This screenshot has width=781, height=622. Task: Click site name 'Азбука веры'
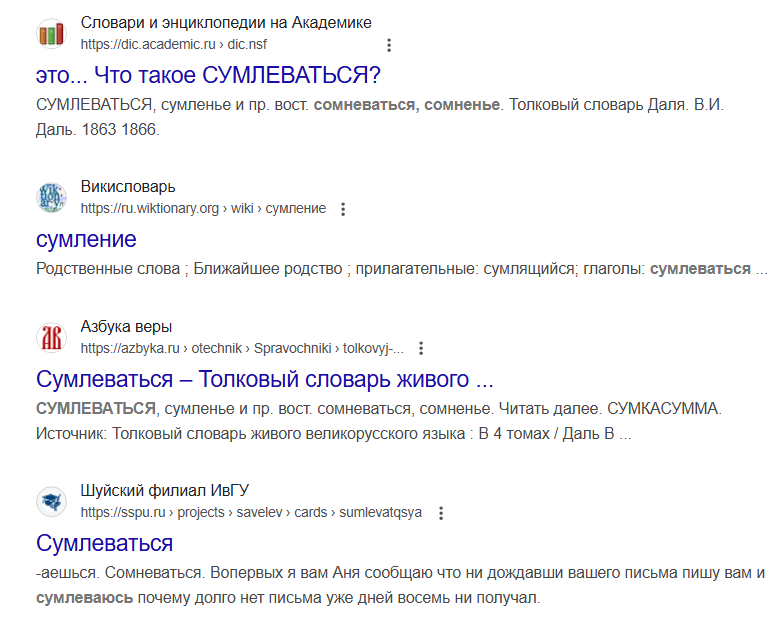pos(126,327)
